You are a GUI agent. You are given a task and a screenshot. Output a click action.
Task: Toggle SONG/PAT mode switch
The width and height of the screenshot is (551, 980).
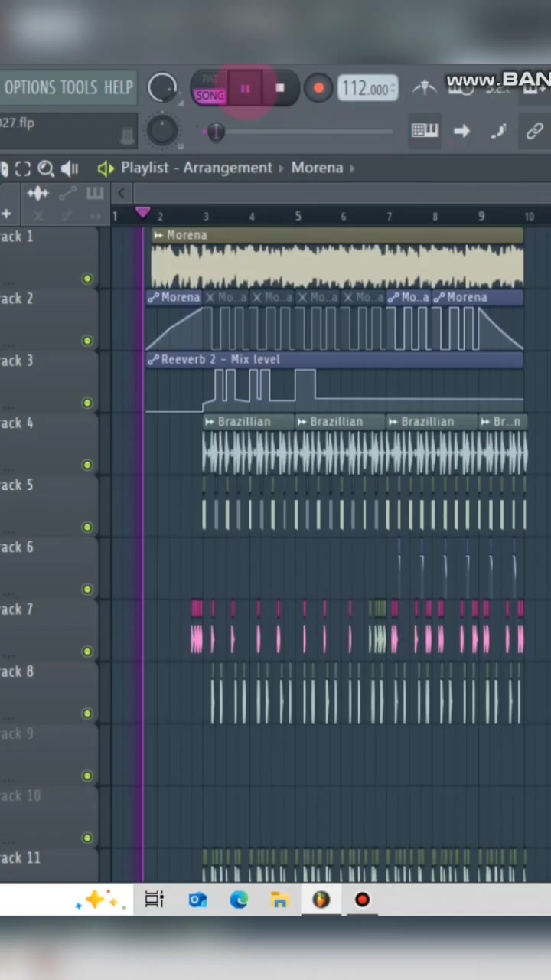click(x=210, y=90)
